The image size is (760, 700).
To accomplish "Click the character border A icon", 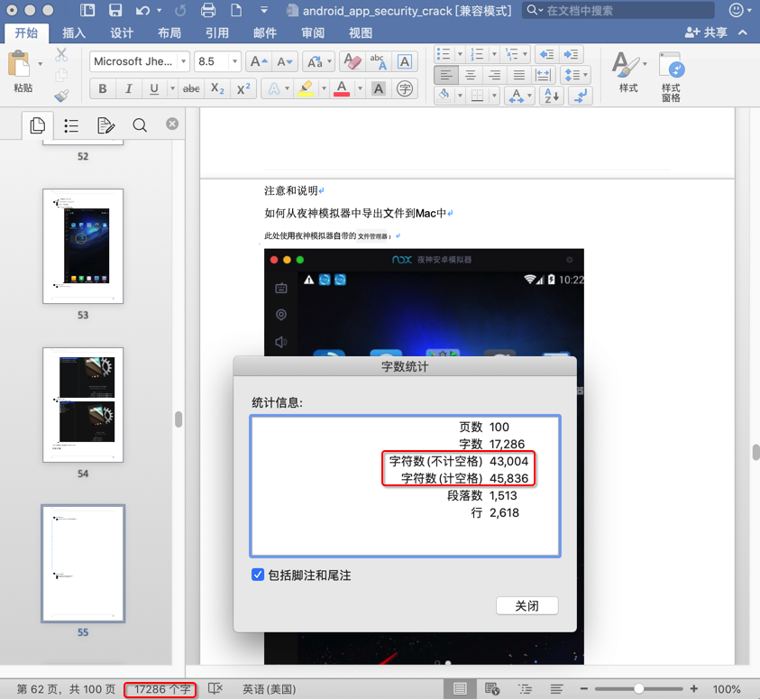I will [x=405, y=61].
